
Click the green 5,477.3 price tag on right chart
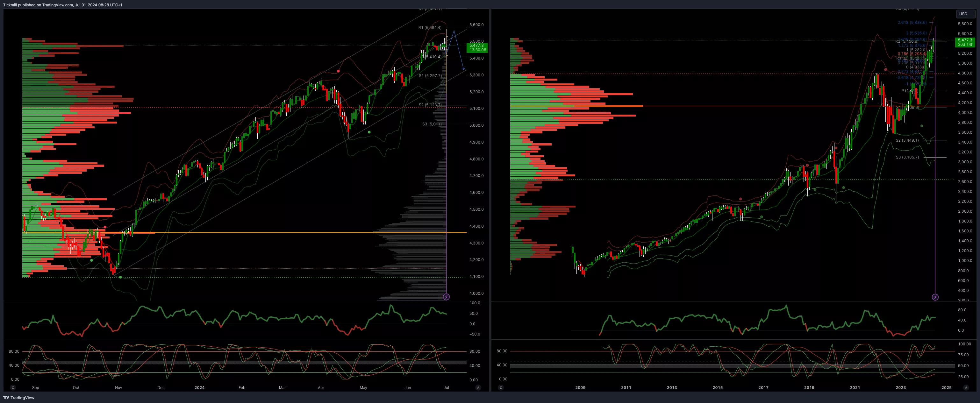965,42
